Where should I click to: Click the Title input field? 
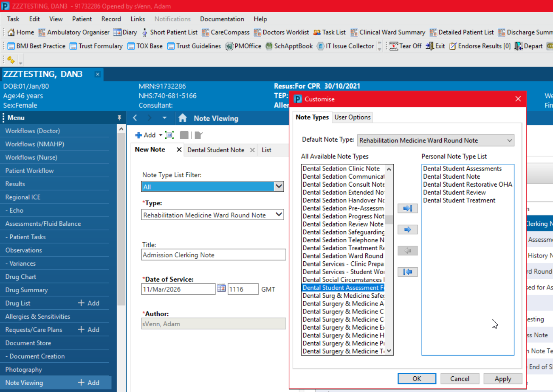coord(214,255)
